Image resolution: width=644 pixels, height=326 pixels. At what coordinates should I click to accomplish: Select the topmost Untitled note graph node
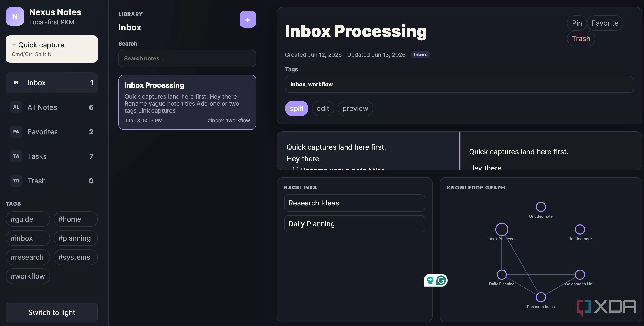coord(541,207)
